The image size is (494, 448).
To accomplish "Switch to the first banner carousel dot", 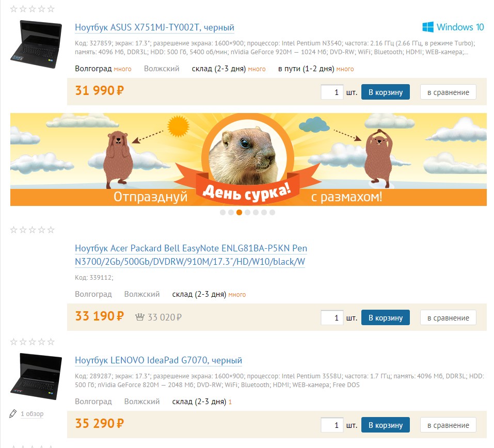I will click(x=223, y=212).
